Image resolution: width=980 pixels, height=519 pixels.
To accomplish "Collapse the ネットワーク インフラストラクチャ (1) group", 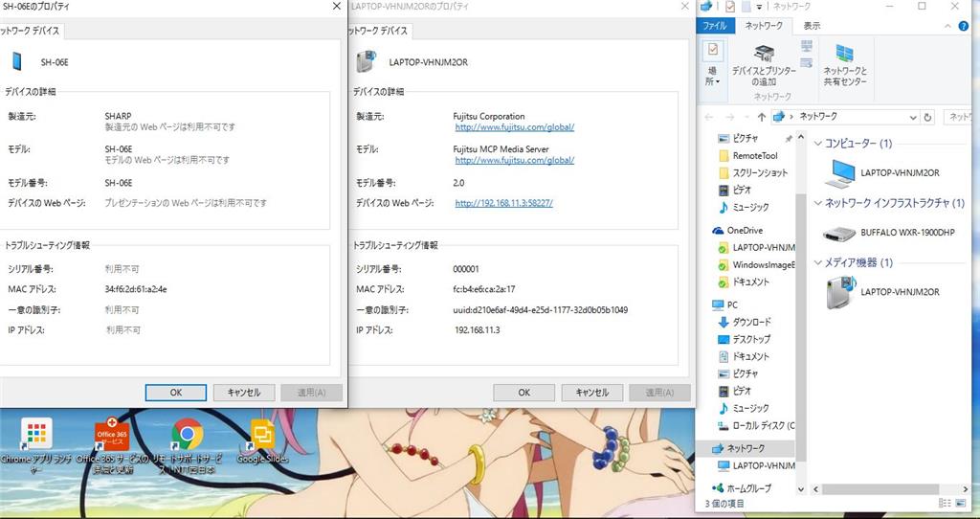I will tap(818, 203).
